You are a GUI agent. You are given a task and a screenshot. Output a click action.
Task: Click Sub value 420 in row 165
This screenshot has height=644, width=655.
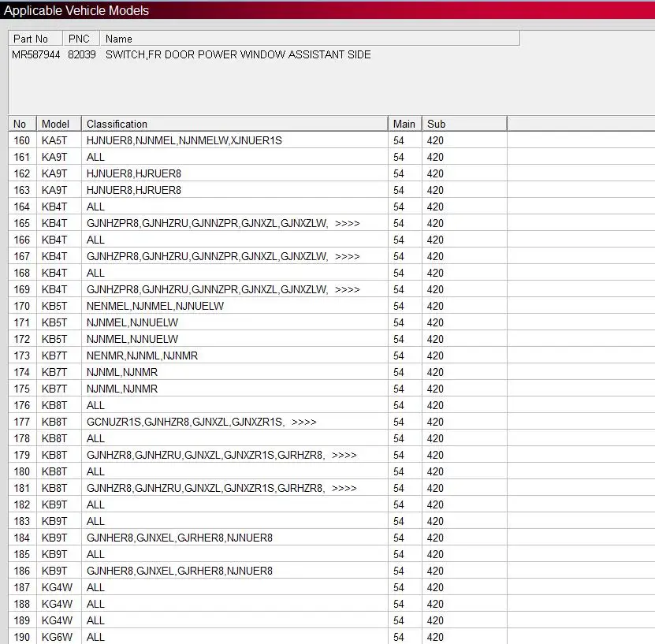pyautogui.click(x=435, y=223)
